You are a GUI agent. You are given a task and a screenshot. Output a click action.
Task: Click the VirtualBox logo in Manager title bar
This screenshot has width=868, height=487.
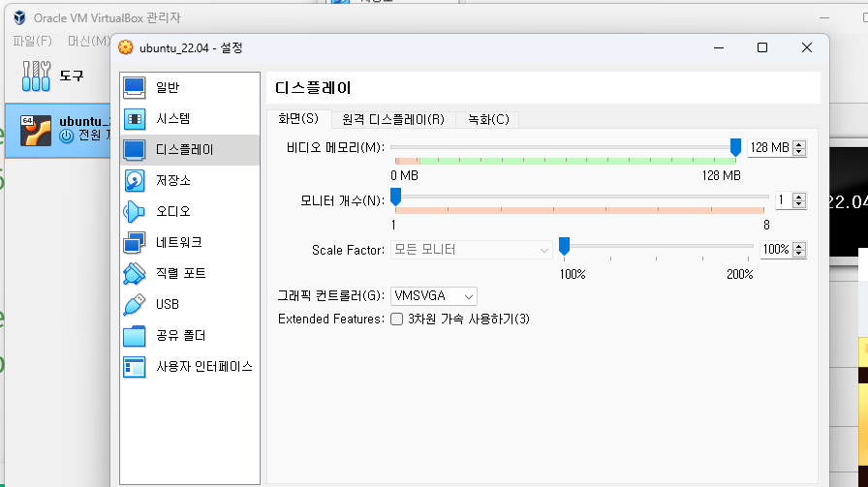(20, 17)
